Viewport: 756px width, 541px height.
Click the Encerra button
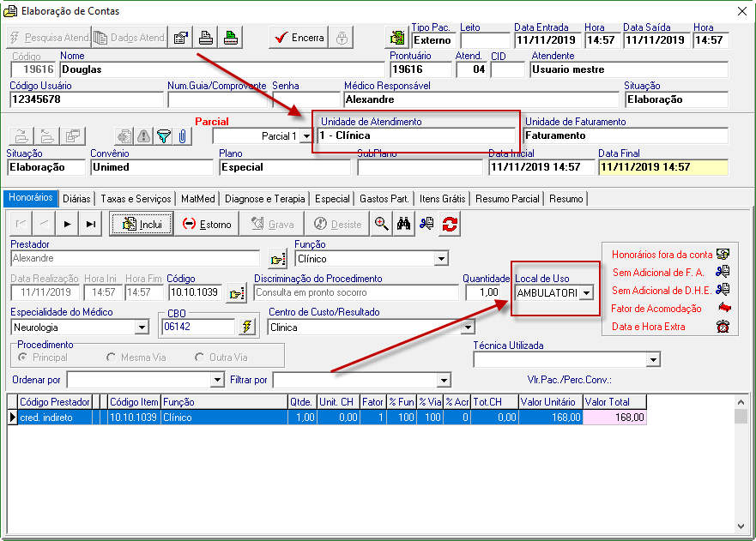point(299,38)
